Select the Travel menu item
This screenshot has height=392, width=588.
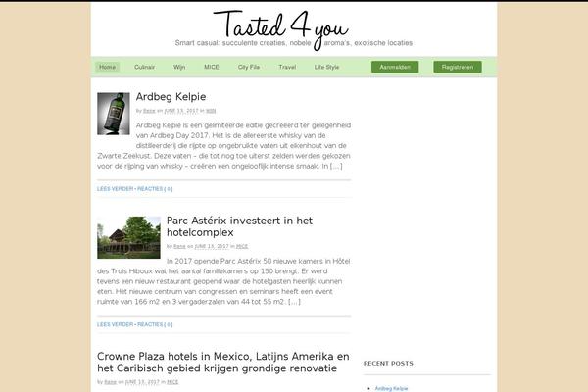click(x=287, y=67)
